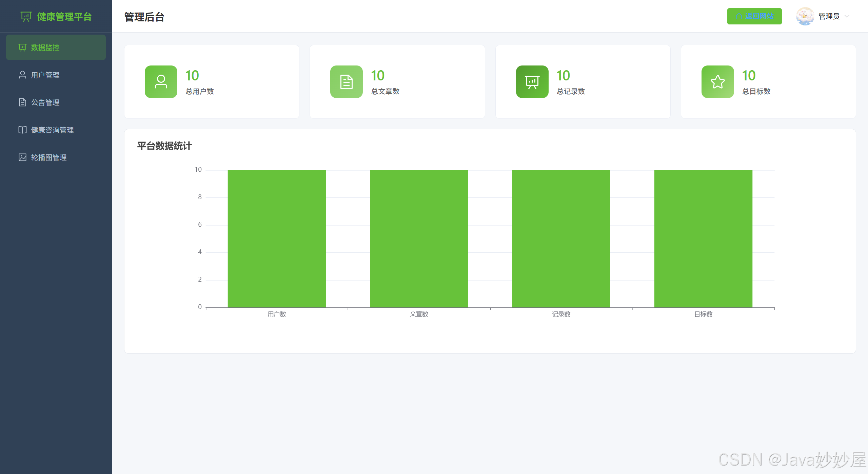Click the star icon on 总目标数 card
Image resolution: width=868 pixels, height=474 pixels.
(x=717, y=82)
